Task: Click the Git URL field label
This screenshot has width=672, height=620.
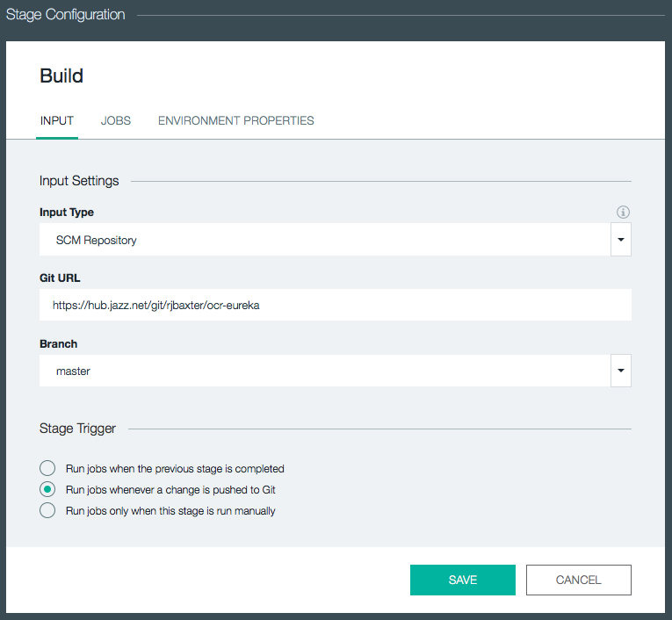Action: click(x=60, y=278)
